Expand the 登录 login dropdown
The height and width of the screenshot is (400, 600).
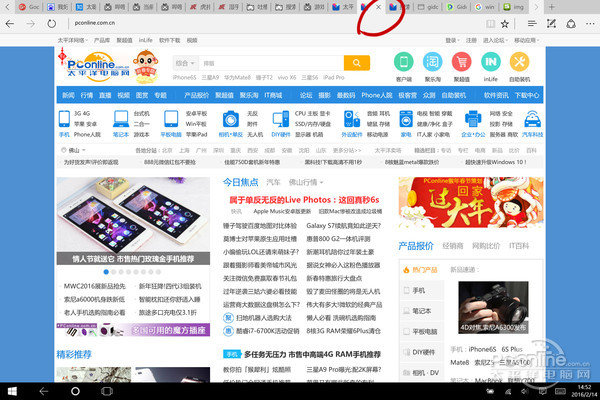click(x=452, y=40)
